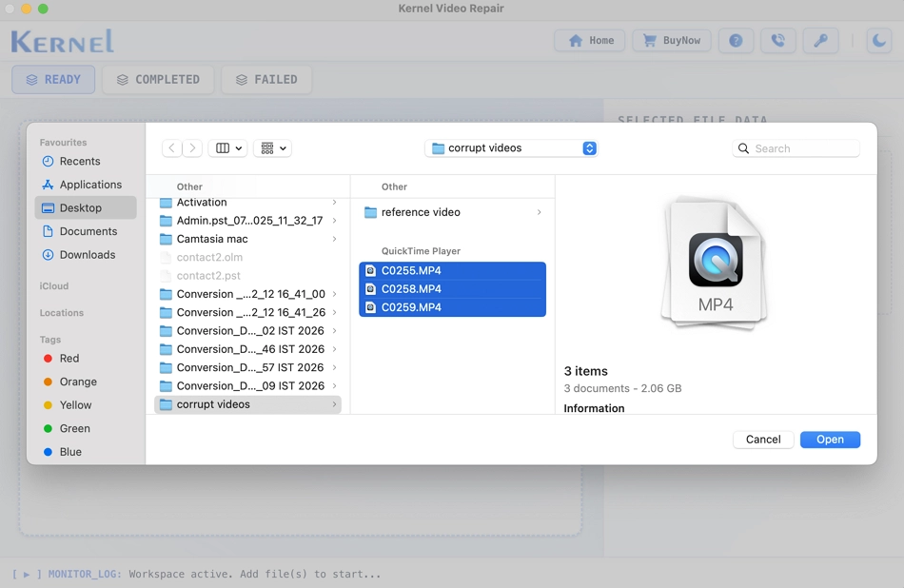Expand chevron beside Conversion_D..._09 IST 2026
904x588 pixels.
(334, 386)
